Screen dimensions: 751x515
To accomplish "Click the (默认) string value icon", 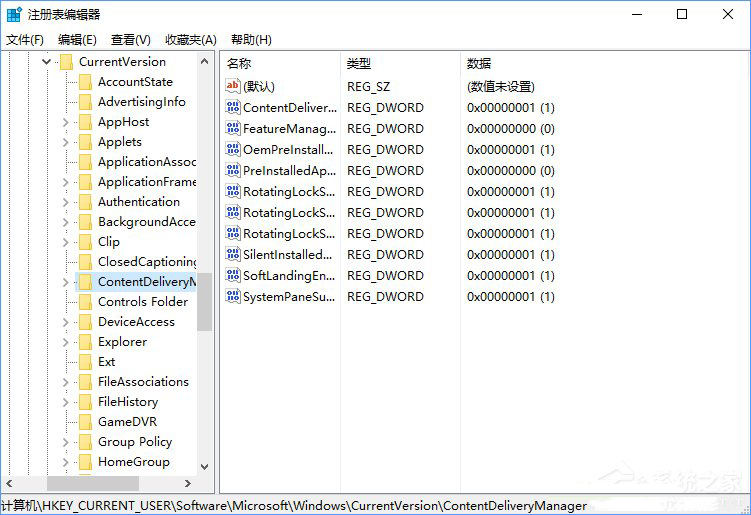I will point(233,86).
